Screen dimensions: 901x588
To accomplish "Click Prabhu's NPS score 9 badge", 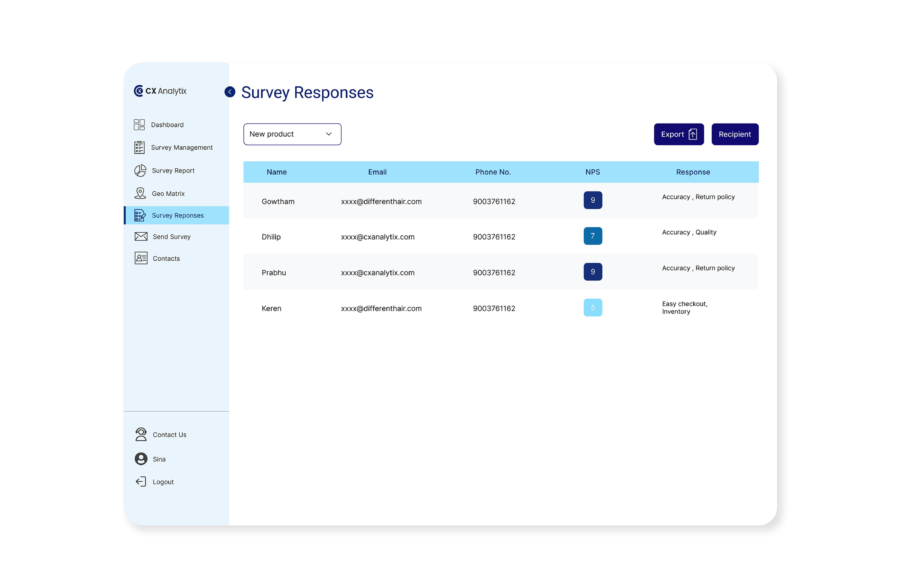I will click(x=593, y=272).
